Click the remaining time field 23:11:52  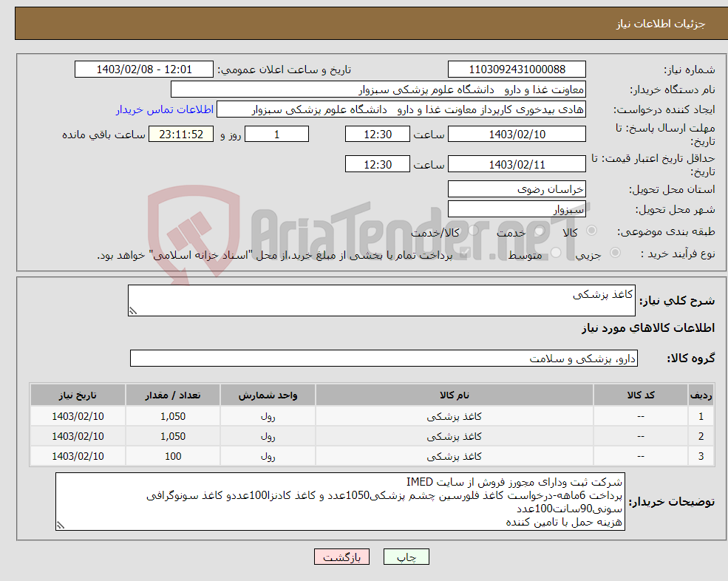click(x=181, y=135)
